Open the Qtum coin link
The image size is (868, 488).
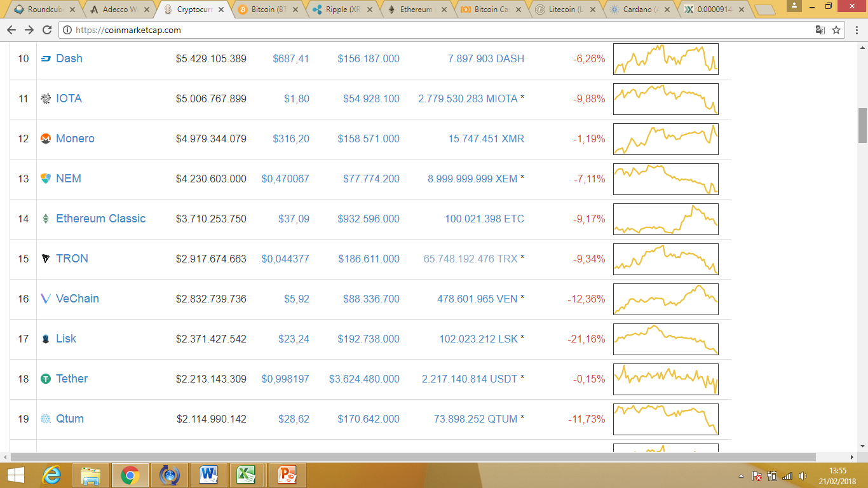[70, 419]
